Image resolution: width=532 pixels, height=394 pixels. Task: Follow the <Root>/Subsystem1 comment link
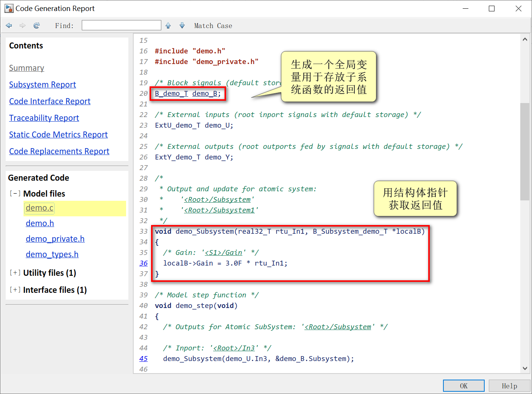(x=219, y=210)
